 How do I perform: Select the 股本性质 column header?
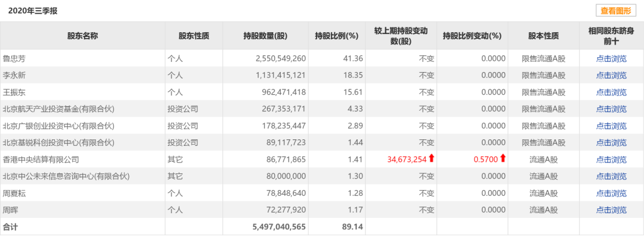point(543,36)
